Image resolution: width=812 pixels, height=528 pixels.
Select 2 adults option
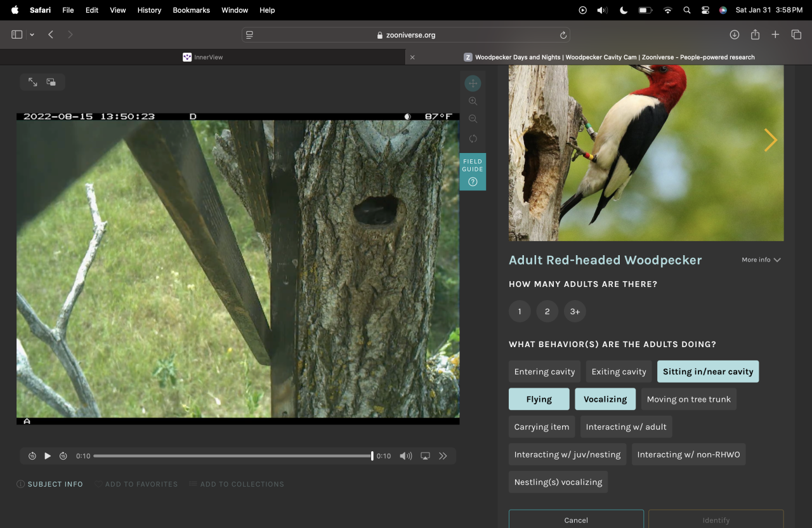[x=547, y=312]
